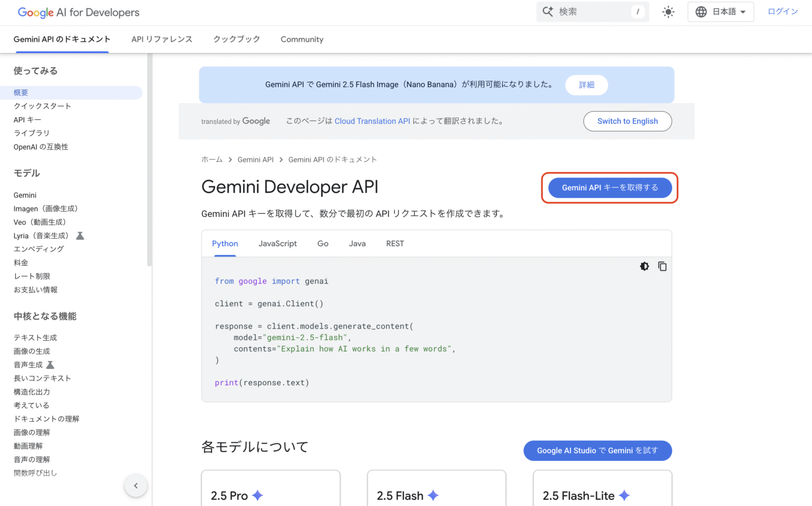Click Switch to English
Viewport: 812px width, 506px height.
(x=627, y=121)
